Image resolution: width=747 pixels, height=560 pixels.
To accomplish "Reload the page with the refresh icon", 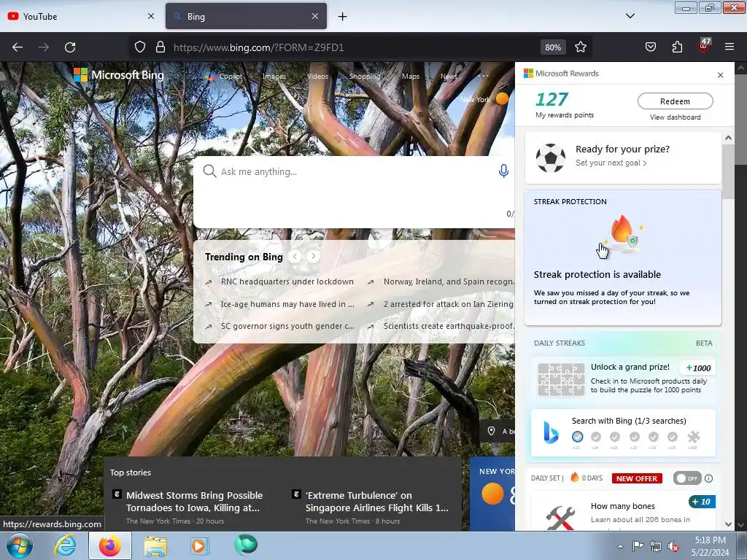I will [x=70, y=47].
